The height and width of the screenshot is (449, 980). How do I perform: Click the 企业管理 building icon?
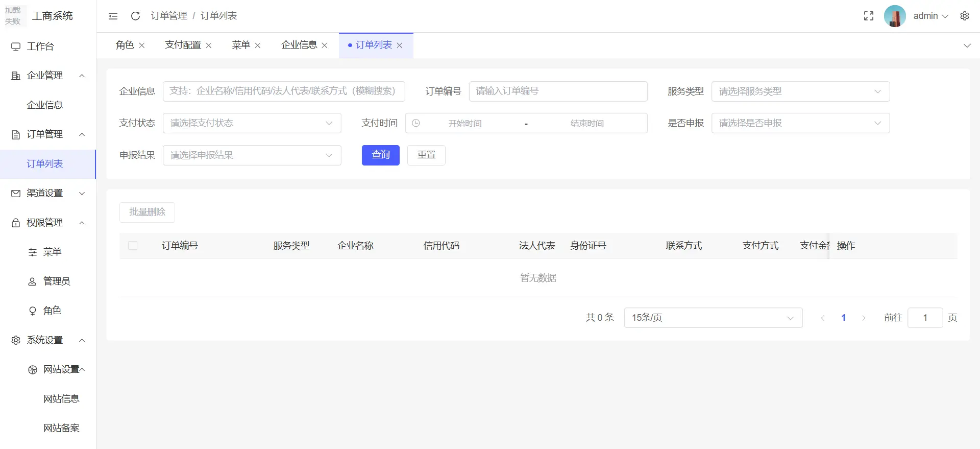tap(16, 76)
